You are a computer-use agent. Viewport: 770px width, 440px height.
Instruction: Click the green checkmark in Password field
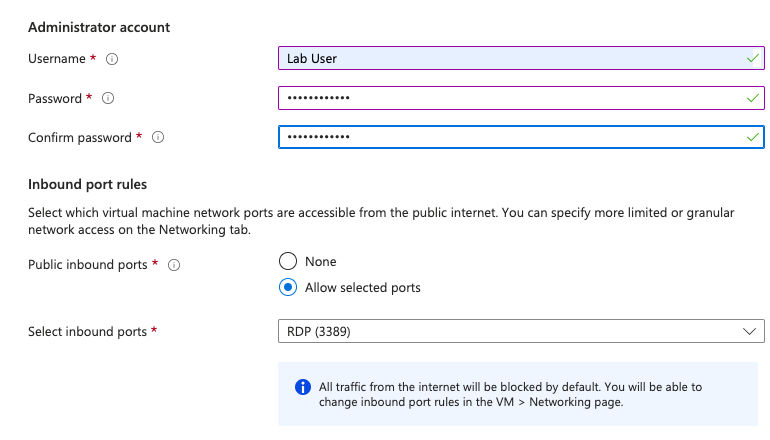[752, 98]
